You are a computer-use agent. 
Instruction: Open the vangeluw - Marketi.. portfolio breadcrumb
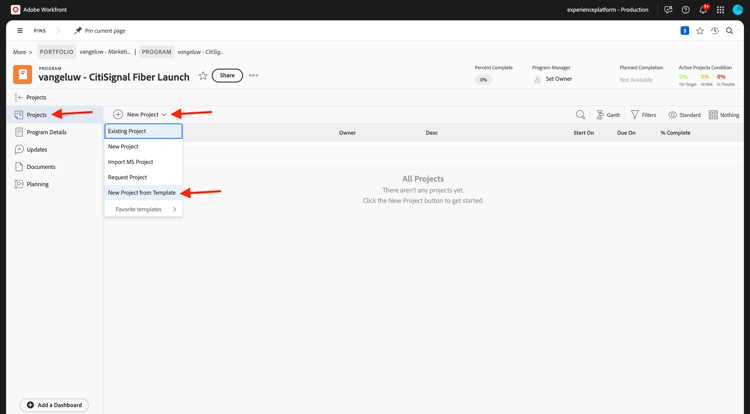105,52
